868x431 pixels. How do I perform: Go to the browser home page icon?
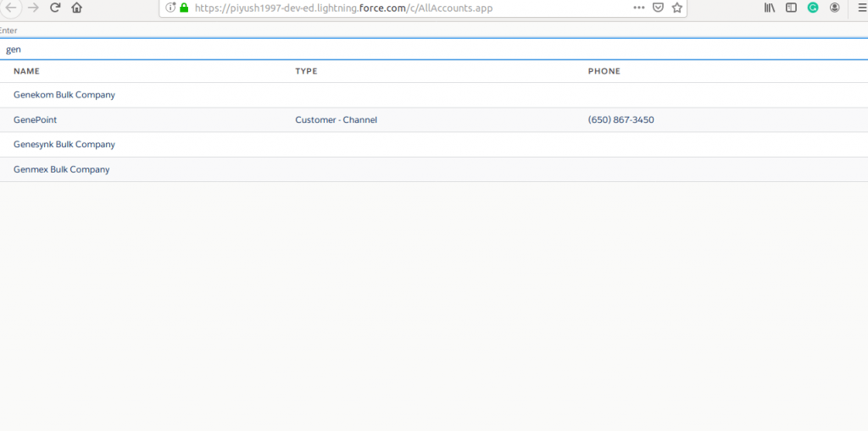pyautogui.click(x=77, y=8)
